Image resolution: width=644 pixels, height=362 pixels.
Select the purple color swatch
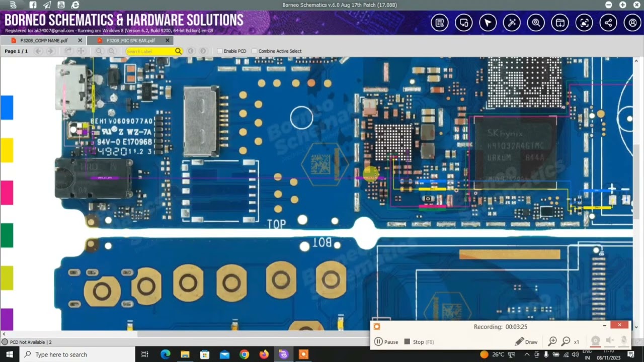click(x=7, y=319)
